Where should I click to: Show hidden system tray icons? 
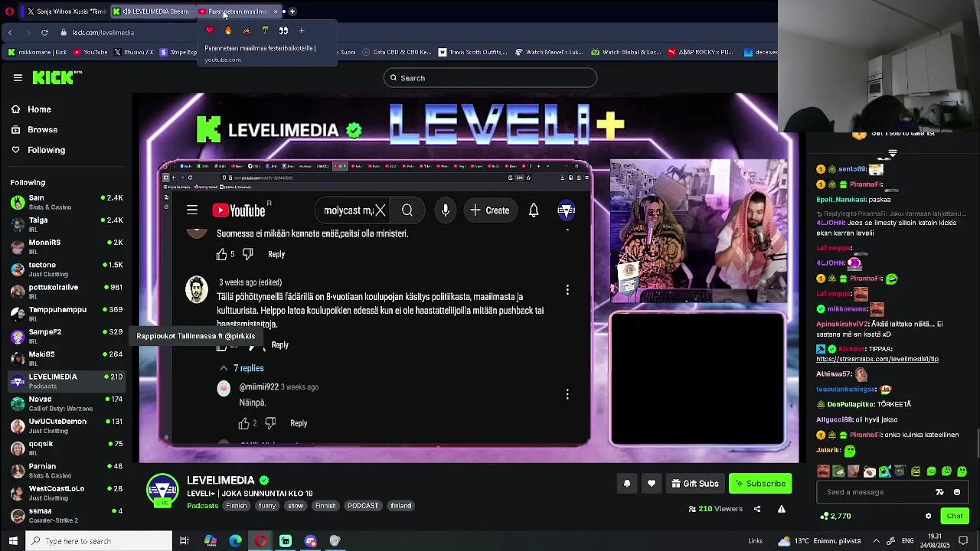pos(877,541)
